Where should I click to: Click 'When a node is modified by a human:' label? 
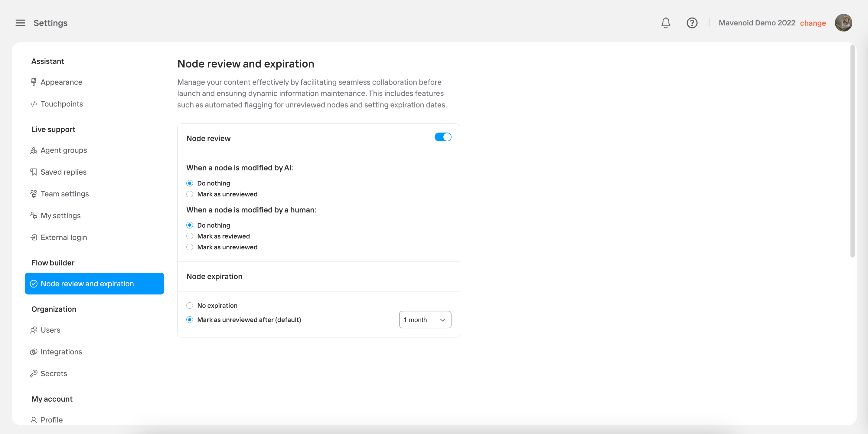pos(251,210)
